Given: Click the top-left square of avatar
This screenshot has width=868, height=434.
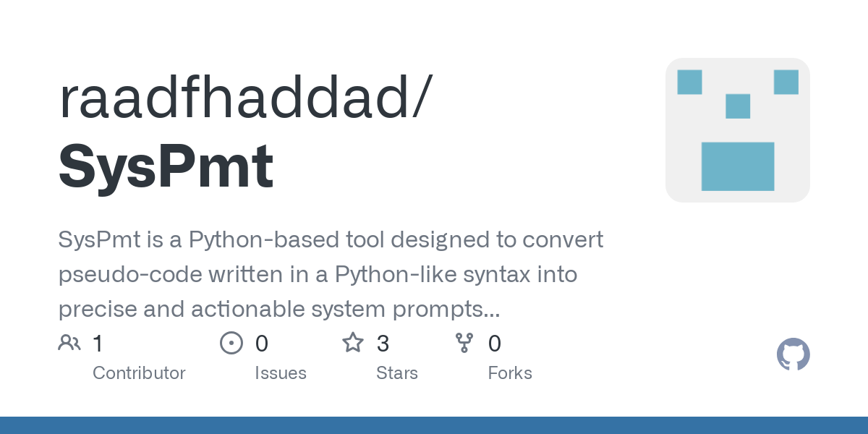Looking at the screenshot, I should [x=689, y=82].
